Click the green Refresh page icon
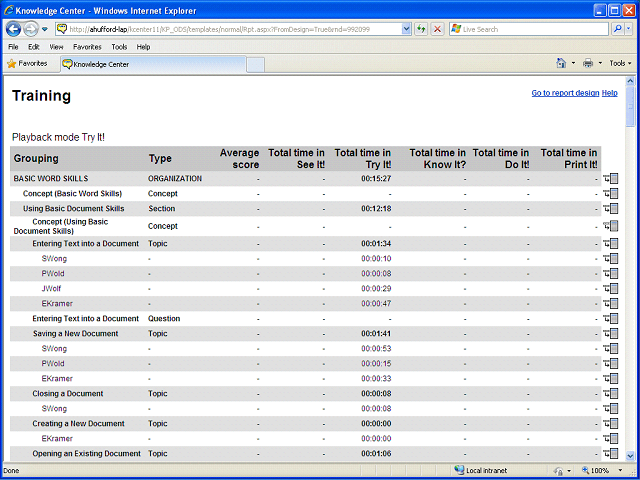This screenshot has height=480, width=640. pyautogui.click(x=421, y=29)
